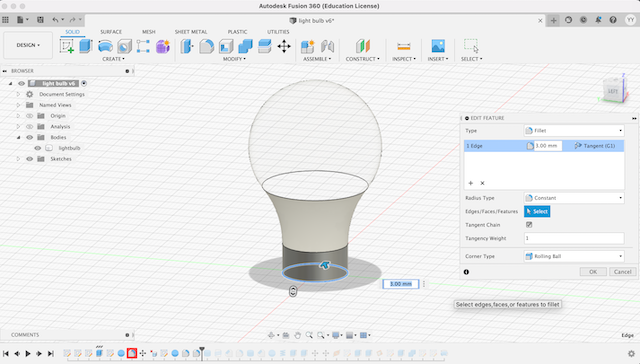Click the Save icon
Image resolution: width=640 pixels, height=364 pixels.
(x=40, y=20)
